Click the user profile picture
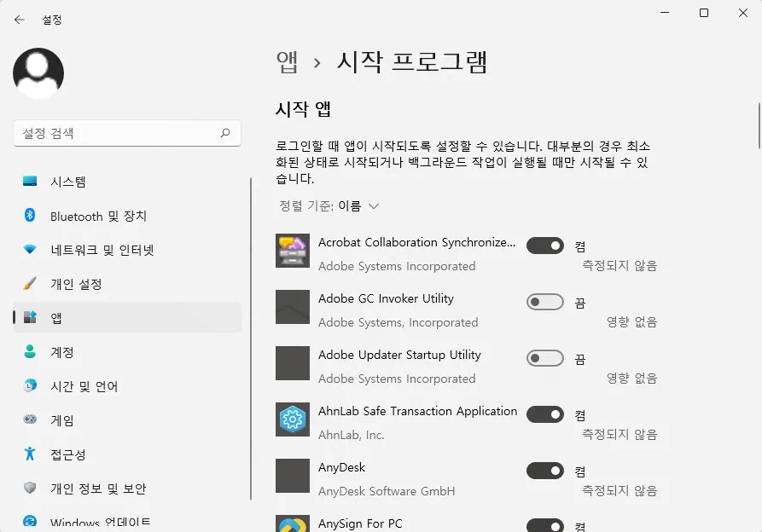The image size is (762, 532). click(38, 73)
